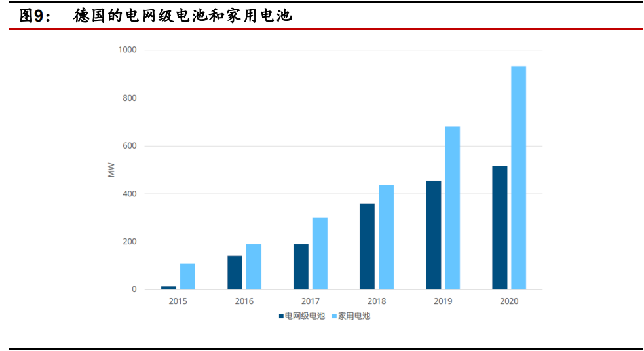Click the 400 y-axis value

point(129,194)
